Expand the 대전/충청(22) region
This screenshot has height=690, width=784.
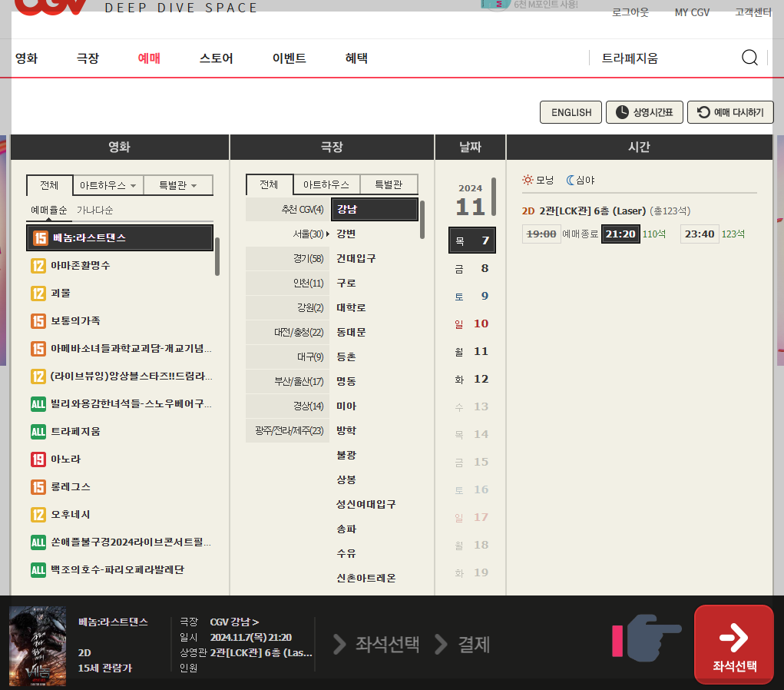[287, 332]
